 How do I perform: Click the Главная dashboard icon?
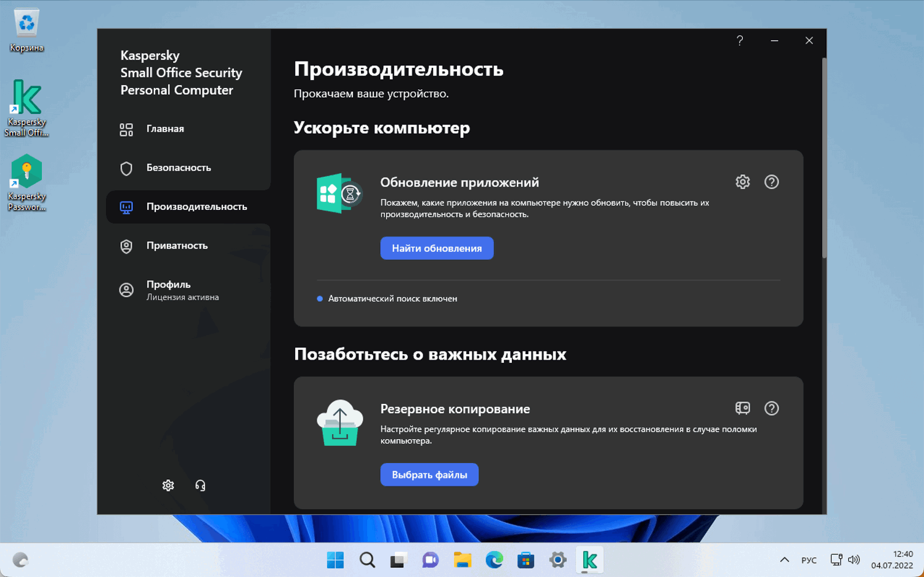coord(126,129)
